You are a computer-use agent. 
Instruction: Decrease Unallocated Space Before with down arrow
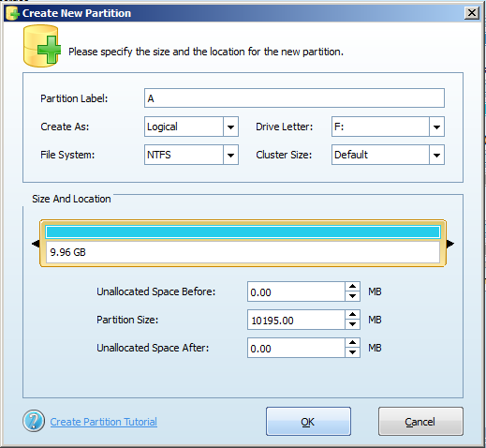click(x=353, y=296)
